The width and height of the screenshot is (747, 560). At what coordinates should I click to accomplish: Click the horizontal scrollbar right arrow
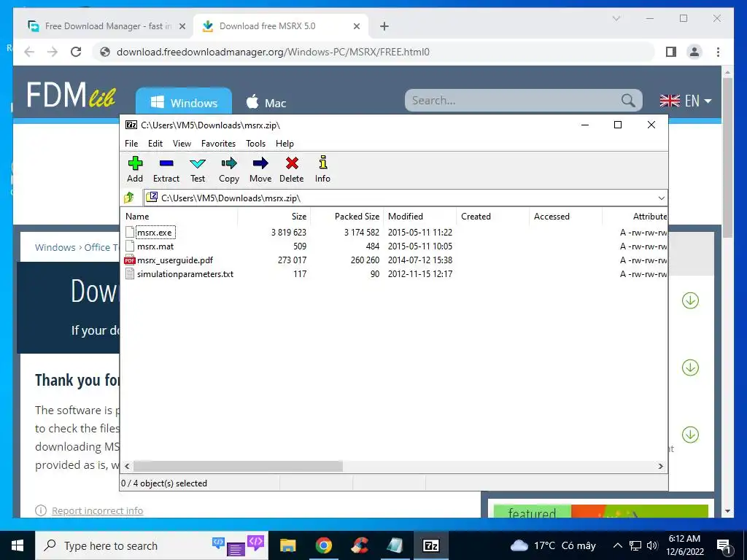click(x=661, y=466)
